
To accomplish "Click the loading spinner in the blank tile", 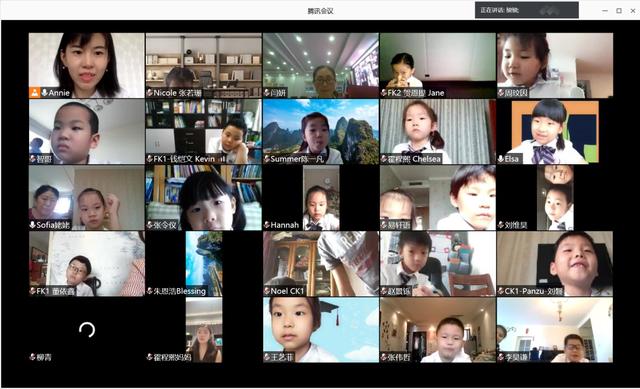I will (87, 330).
